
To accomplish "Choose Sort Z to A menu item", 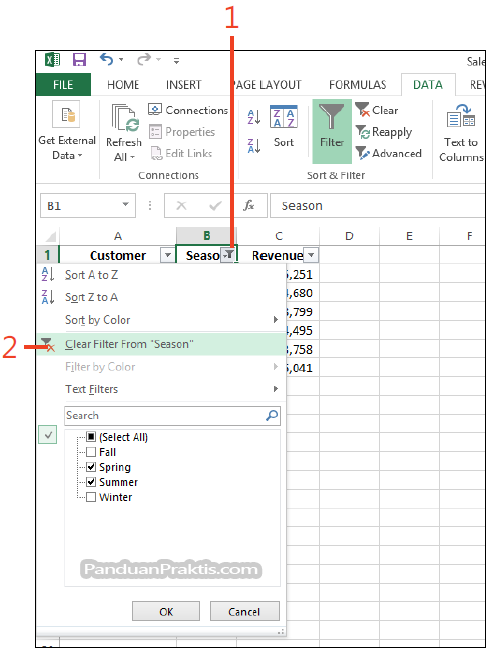I will pos(161,297).
